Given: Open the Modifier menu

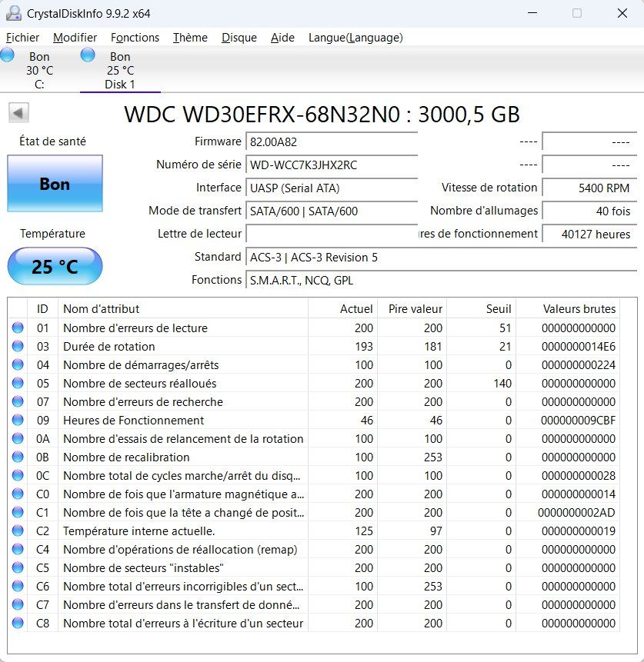Looking at the screenshot, I should (x=75, y=38).
